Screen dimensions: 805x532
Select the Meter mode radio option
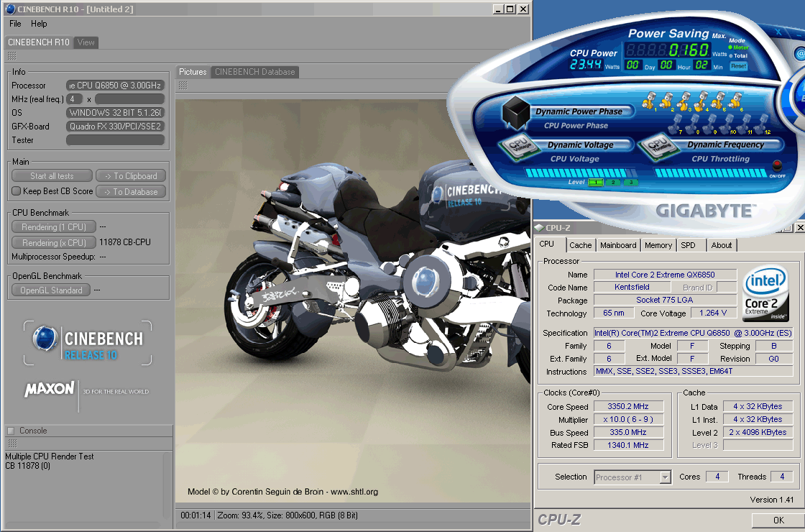tap(731, 48)
